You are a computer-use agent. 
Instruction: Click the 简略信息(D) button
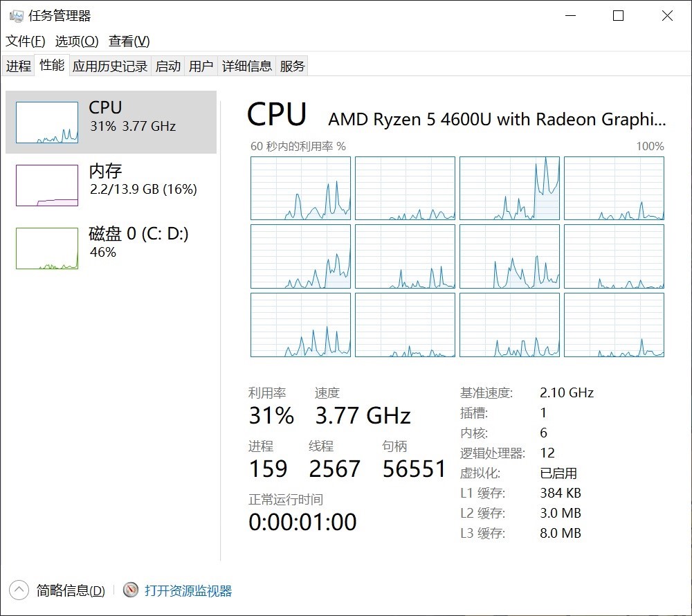tap(71, 590)
